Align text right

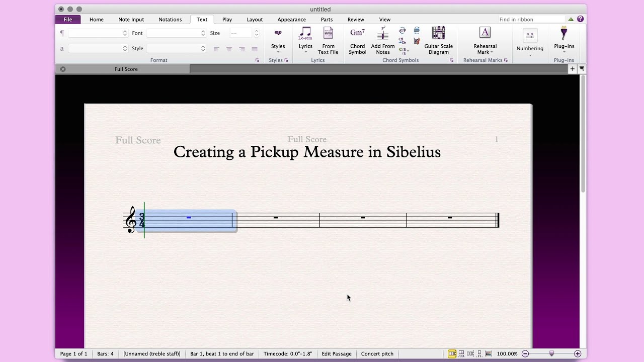click(x=242, y=49)
